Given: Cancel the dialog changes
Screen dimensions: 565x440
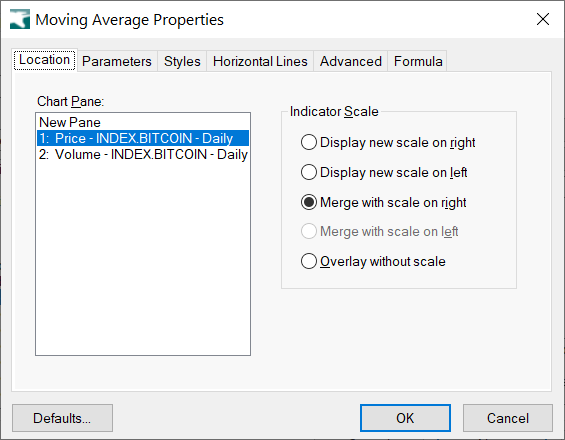Looking at the screenshot, I should pyautogui.click(x=508, y=418).
